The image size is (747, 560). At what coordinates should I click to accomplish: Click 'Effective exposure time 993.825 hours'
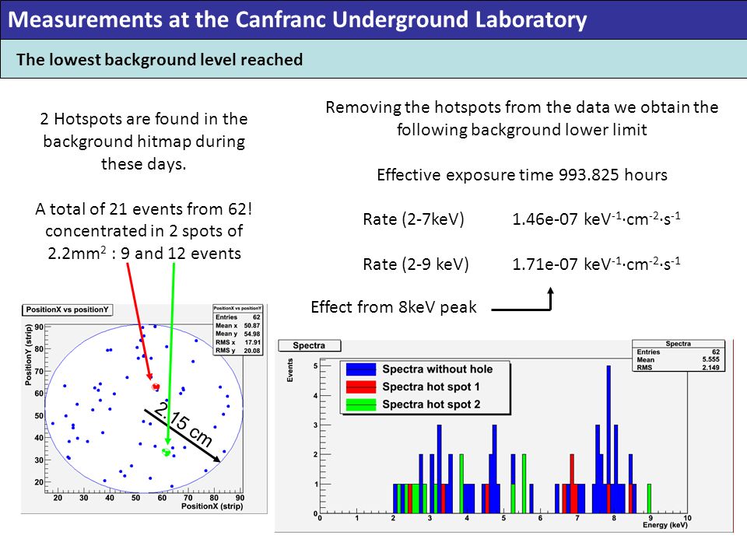[x=522, y=175]
